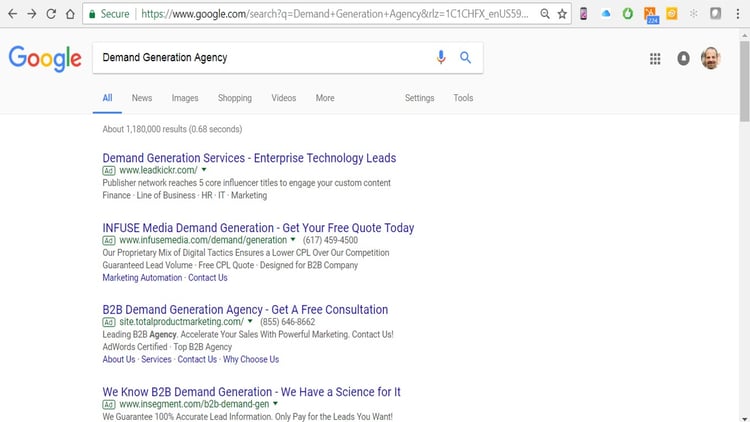Image resolution: width=750 pixels, height=422 pixels.
Task: Switch to the News tab
Action: coord(142,98)
